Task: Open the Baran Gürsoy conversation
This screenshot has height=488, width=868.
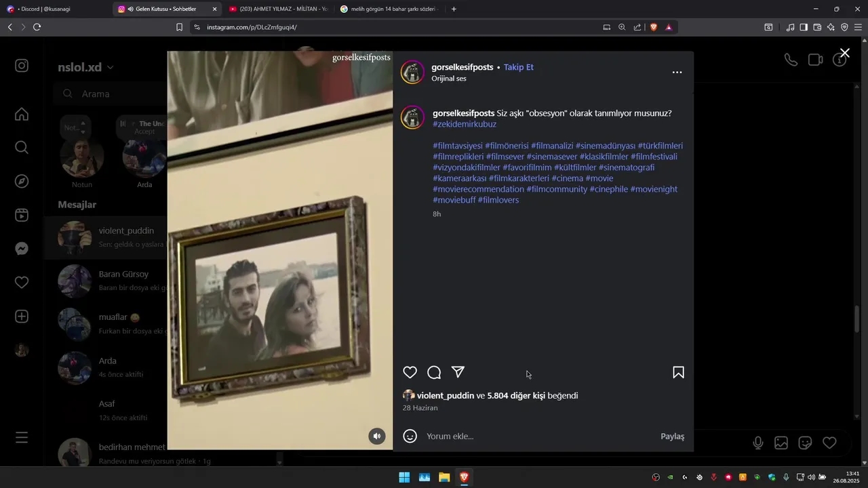Action: pos(106,281)
